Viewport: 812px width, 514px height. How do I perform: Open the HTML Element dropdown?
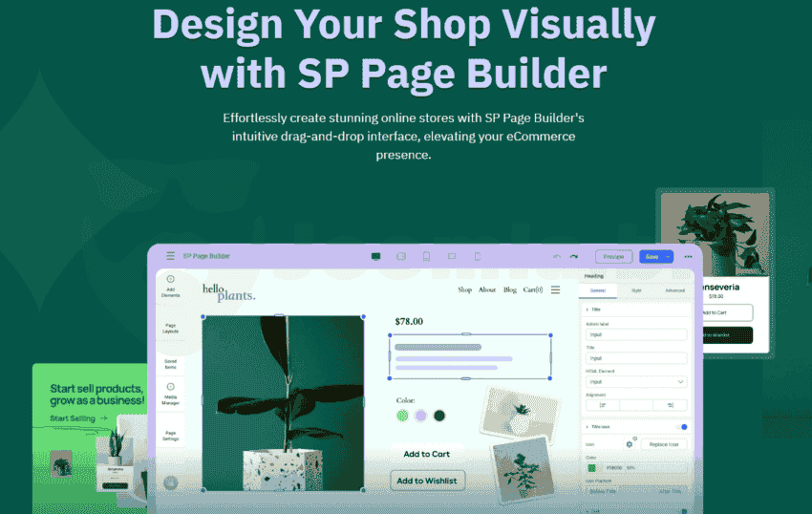point(635,381)
